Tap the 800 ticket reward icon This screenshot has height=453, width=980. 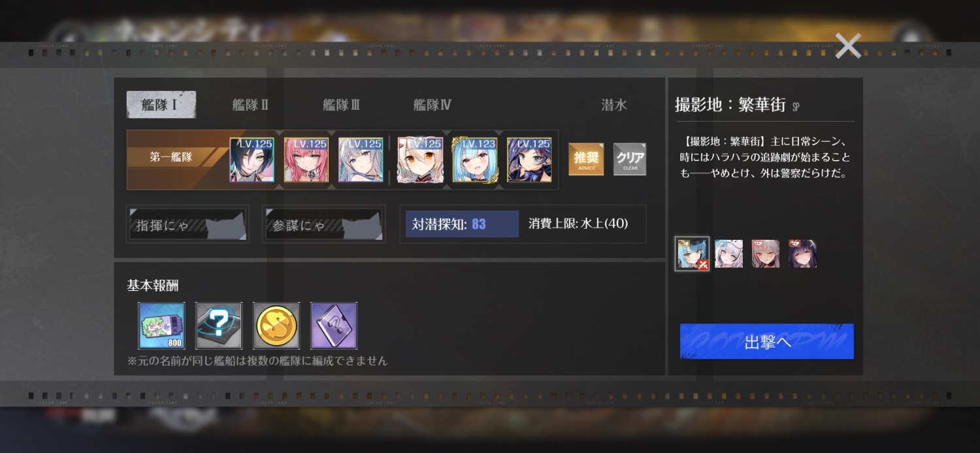pyautogui.click(x=161, y=326)
